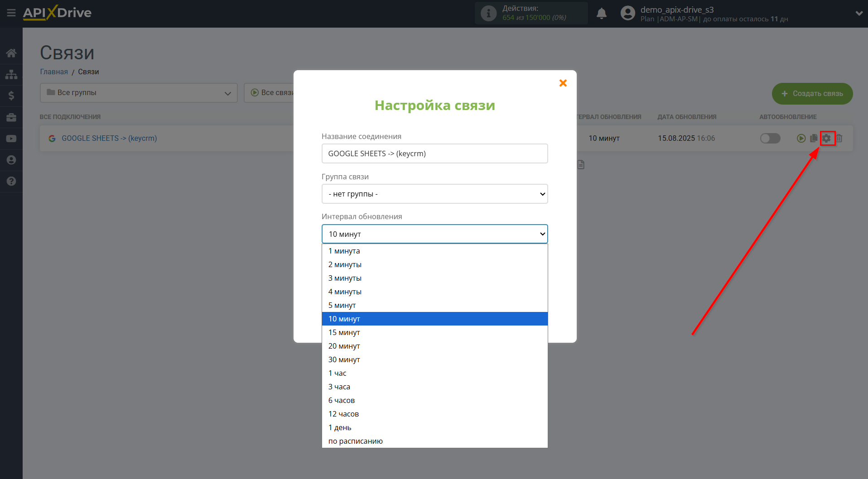Image resolution: width=868 pixels, height=479 pixels.
Task: Open the Главная breadcrumb link
Action: (x=54, y=72)
